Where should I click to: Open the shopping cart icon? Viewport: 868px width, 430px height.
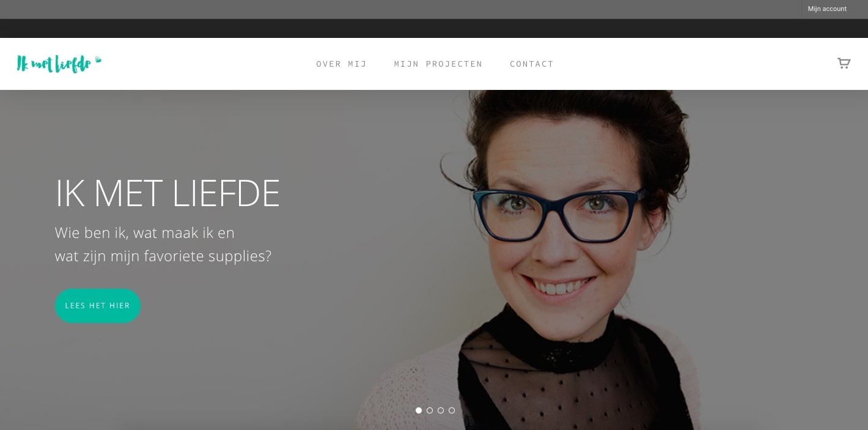(x=844, y=63)
